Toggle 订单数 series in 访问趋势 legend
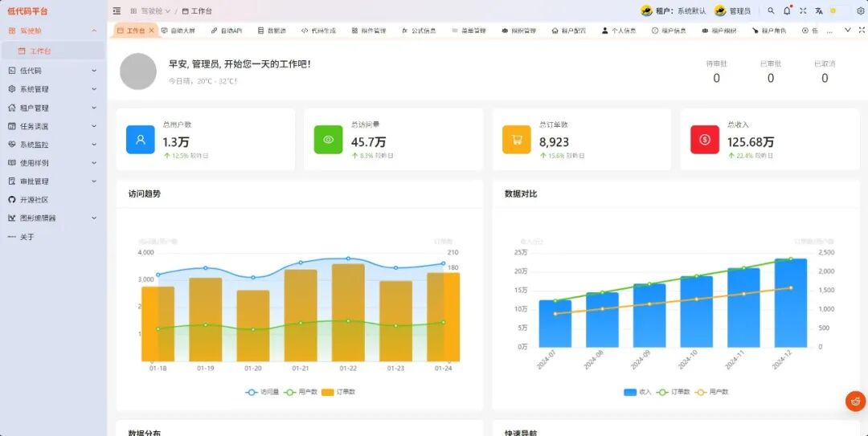The width and height of the screenshot is (868, 436). (x=338, y=392)
